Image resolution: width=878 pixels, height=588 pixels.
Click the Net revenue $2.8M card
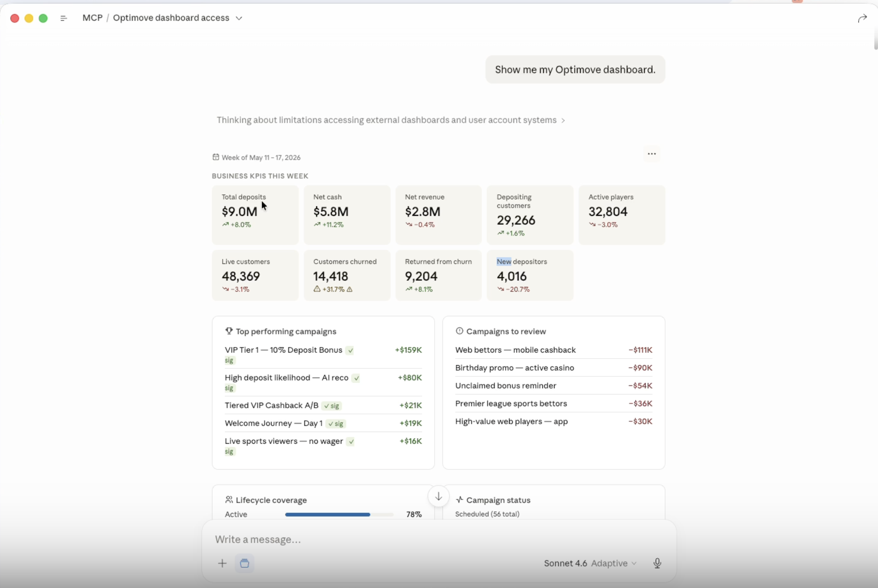[x=438, y=215]
